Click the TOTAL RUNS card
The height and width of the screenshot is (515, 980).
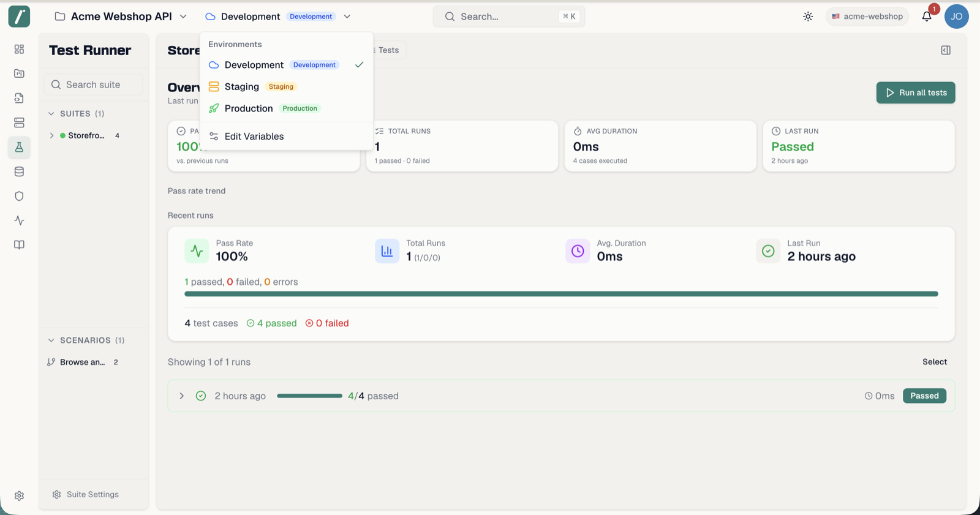pyautogui.click(x=462, y=146)
